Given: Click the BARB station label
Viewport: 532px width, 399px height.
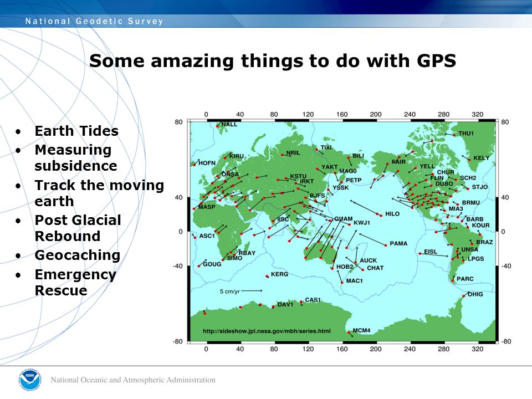Looking at the screenshot, I should (475, 219).
